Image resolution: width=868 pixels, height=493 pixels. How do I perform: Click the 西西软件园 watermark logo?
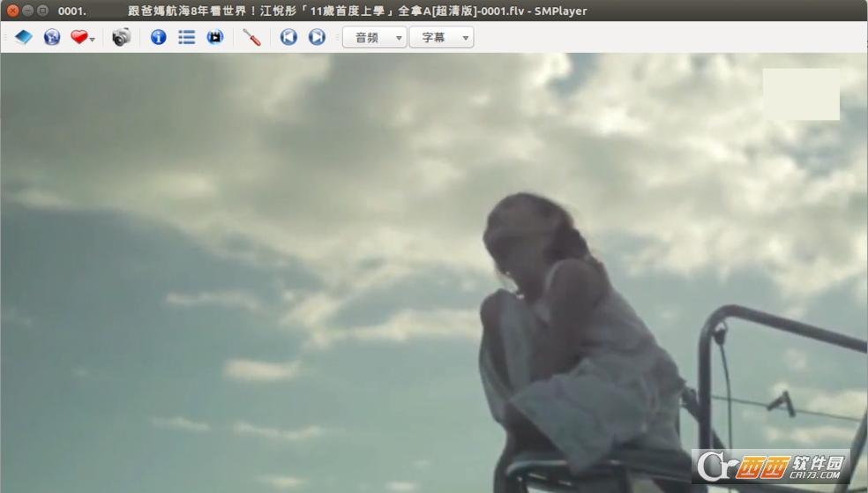pyautogui.click(x=771, y=467)
